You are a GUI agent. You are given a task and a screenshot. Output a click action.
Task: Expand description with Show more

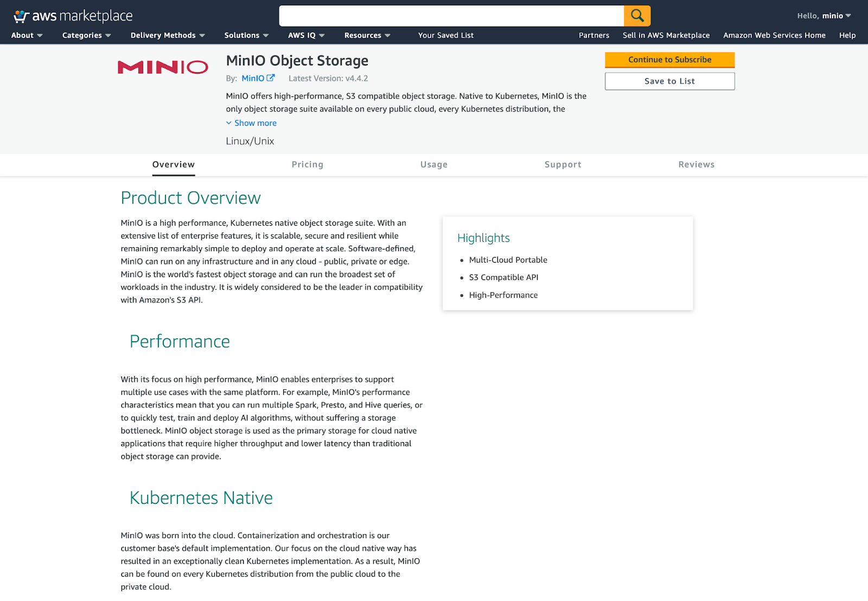pyautogui.click(x=251, y=123)
